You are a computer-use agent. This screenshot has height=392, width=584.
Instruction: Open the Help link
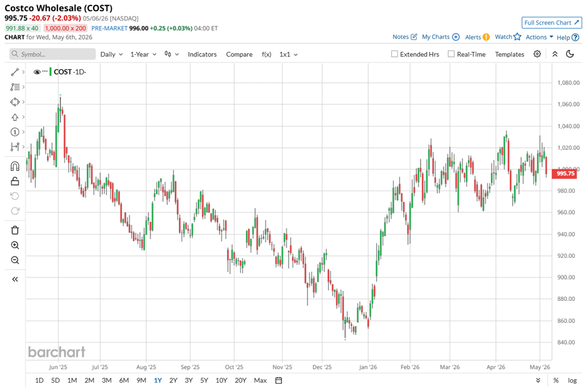pos(568,37)
